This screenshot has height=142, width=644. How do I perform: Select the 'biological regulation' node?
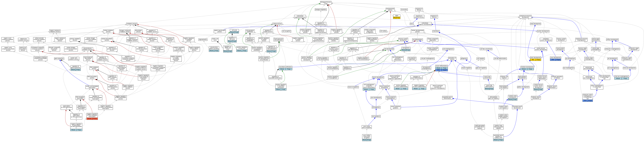(321, 9)
